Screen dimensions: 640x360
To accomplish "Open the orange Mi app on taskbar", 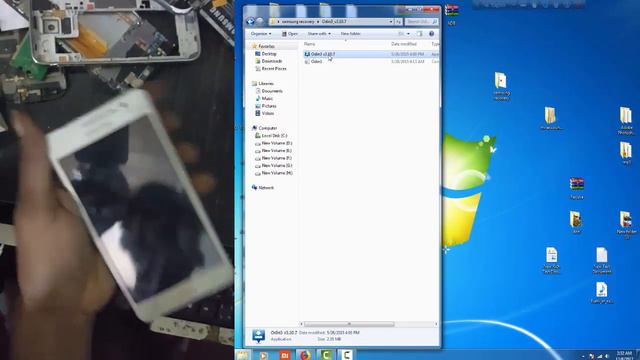I will 284,356.
